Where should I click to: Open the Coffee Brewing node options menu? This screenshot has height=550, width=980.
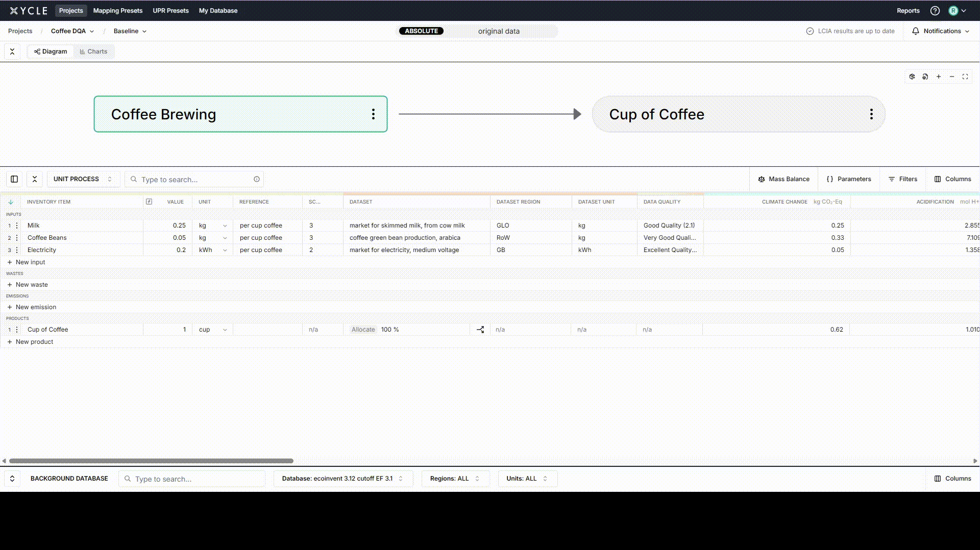[x=373, y=114]
